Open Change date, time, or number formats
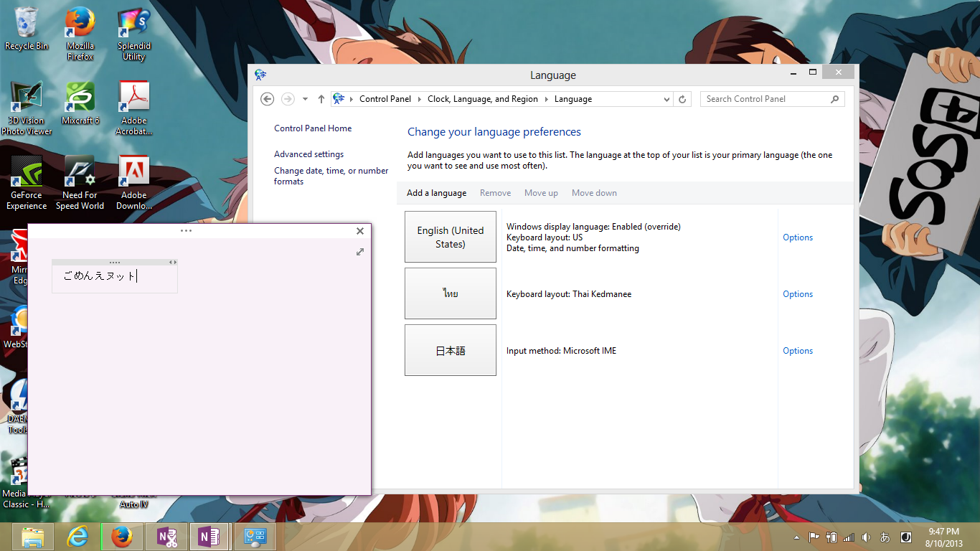Screen dimensions: 980x551 coord(331,176)
